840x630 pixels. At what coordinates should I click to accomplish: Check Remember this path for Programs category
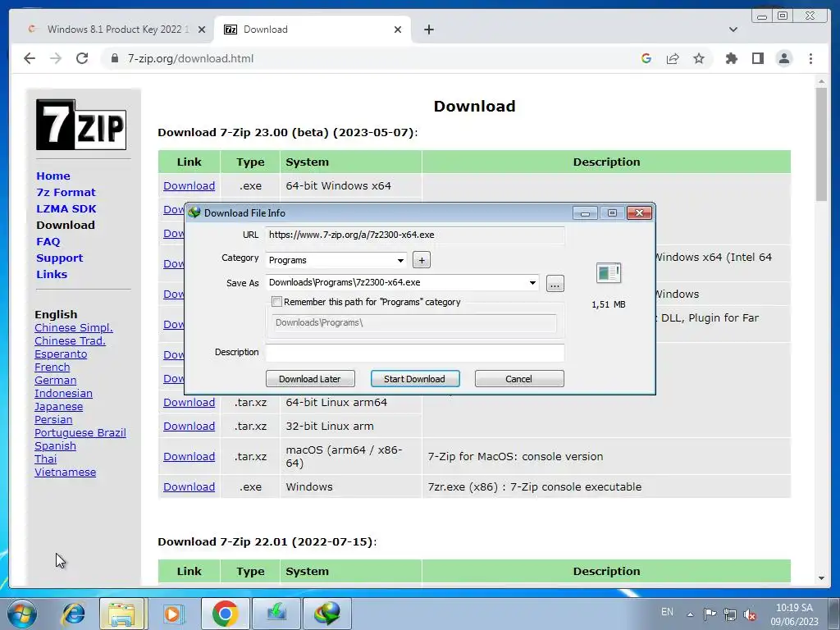pyautogui.click(x=277, y=302)
